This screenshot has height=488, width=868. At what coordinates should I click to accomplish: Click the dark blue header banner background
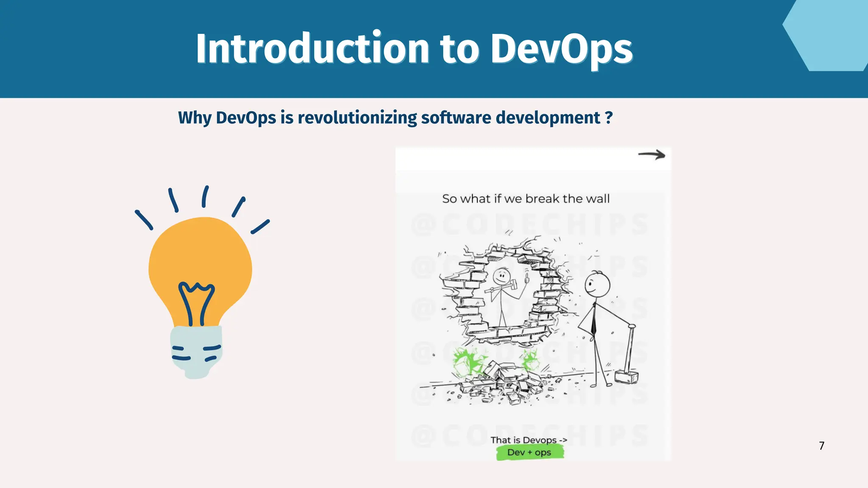[x=85, y=49]
